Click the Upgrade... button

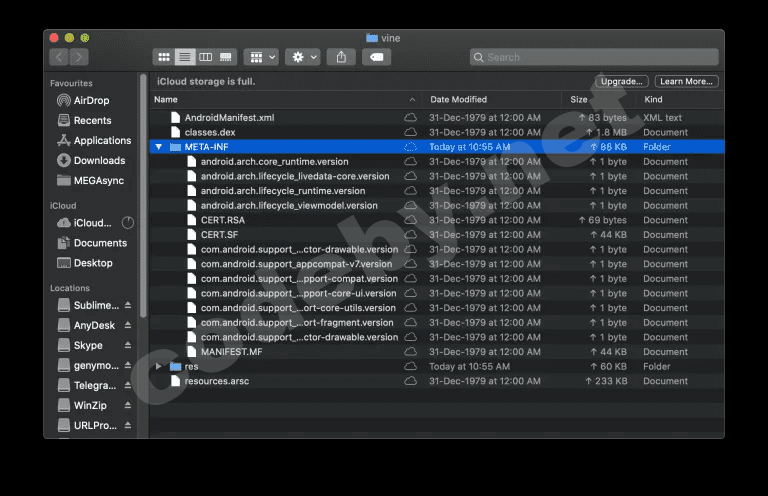tap(622, 81)
